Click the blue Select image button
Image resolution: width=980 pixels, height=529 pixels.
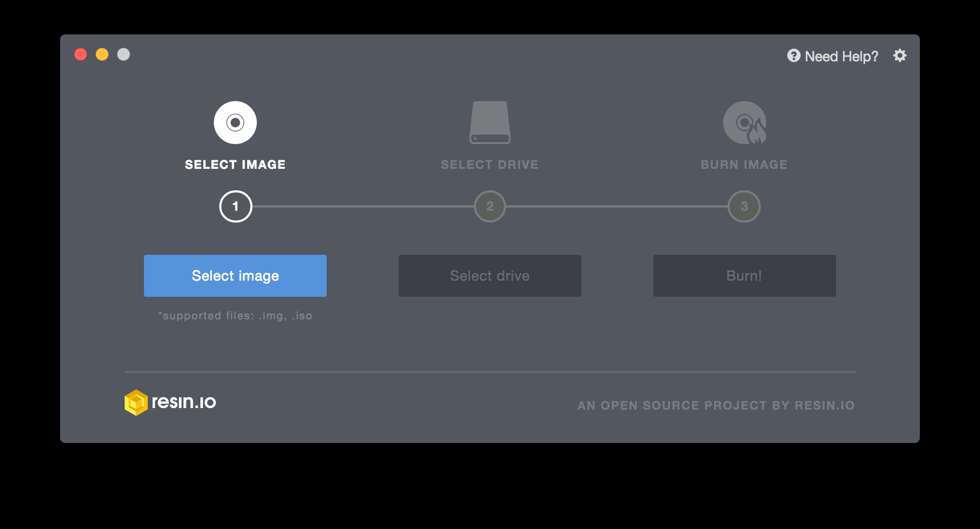(x=235, y=276)
